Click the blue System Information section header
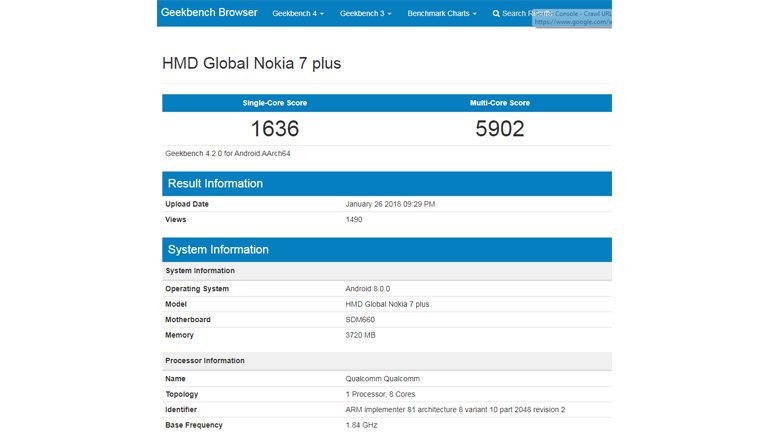Image resolution: width=770 pixels, height=434 pixels. tap(387, 249)
